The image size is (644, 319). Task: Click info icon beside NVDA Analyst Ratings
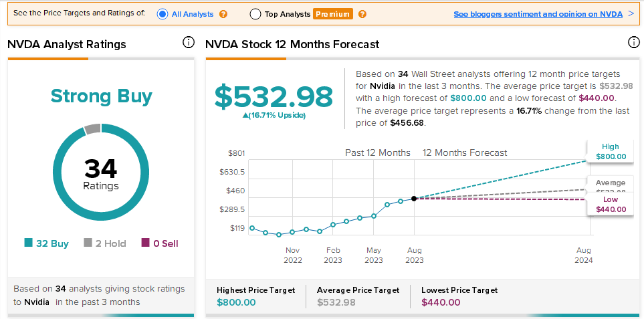tap(189, 43)
